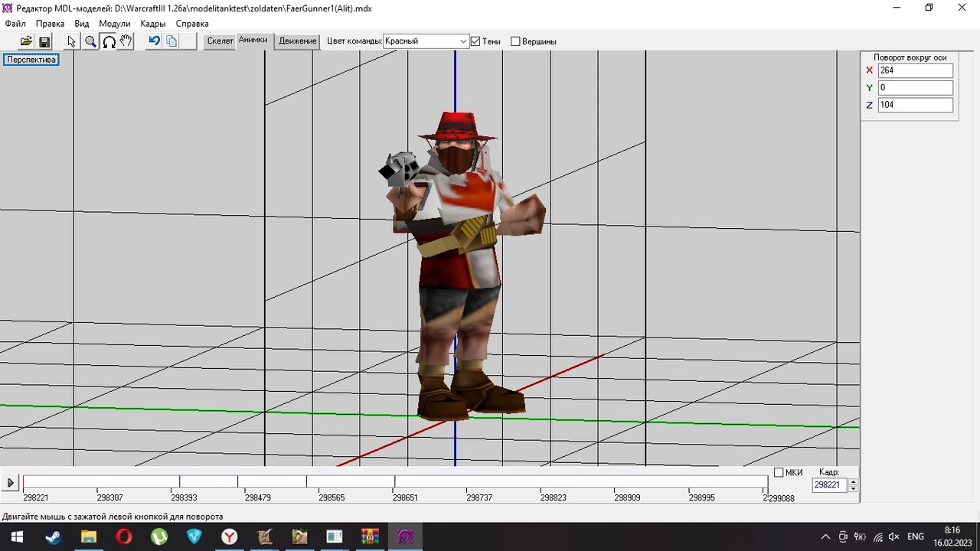Focus the X rotation axis field
The height and width of the screenshot is (551, 980).
coord(916,70)
